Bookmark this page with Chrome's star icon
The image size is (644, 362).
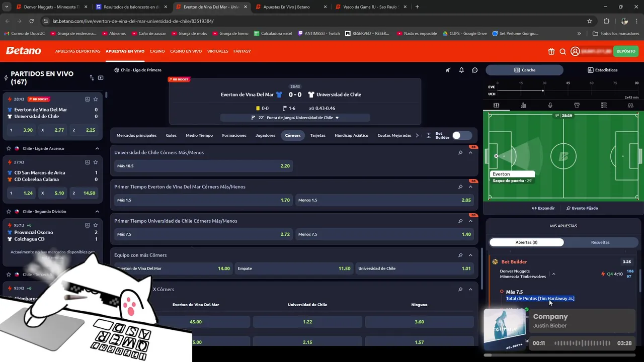[x=590, y=21]
